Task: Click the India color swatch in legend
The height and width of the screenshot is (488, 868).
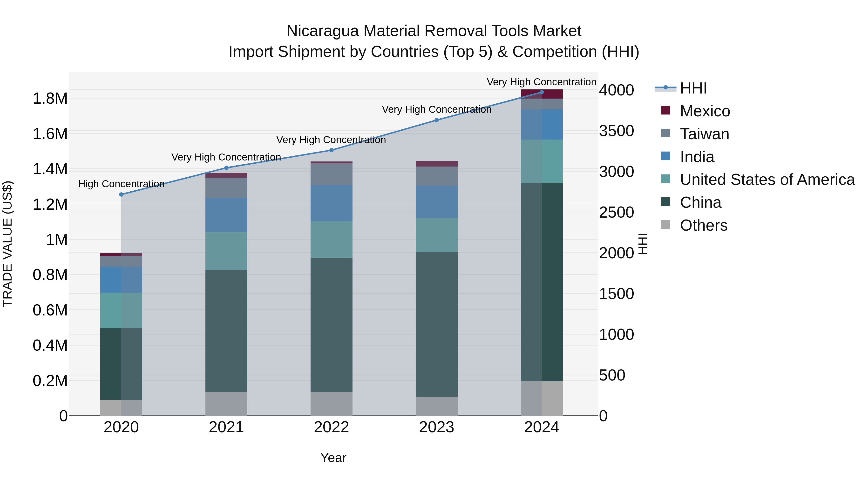Action: [x=665, y=156]
